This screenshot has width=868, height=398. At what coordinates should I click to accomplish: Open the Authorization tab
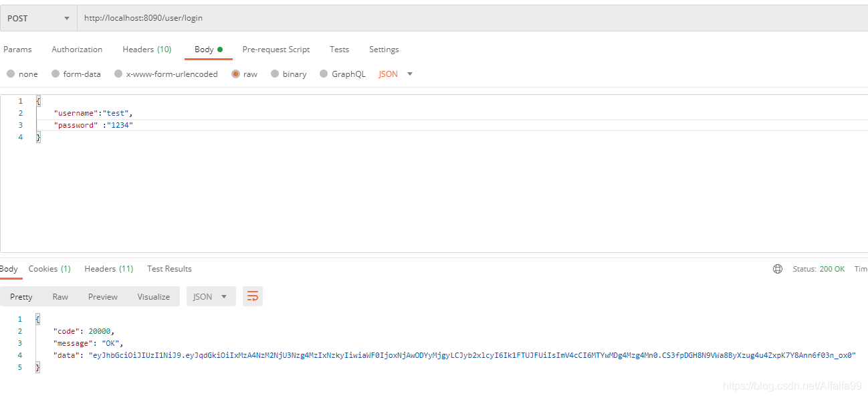tap(77, 49)
